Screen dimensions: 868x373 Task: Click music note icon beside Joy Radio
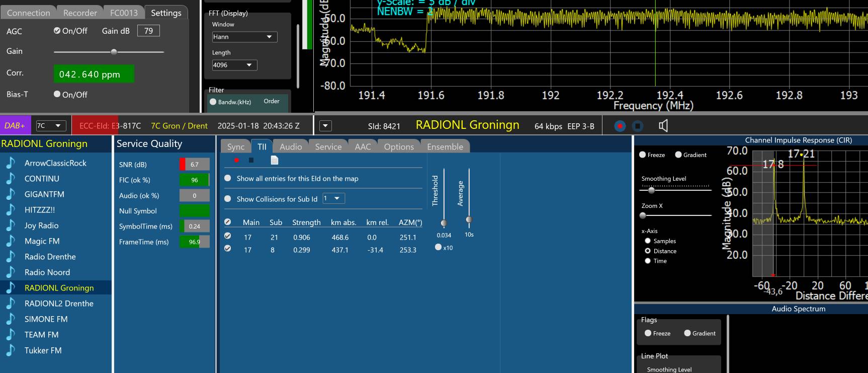pos(11,226)
